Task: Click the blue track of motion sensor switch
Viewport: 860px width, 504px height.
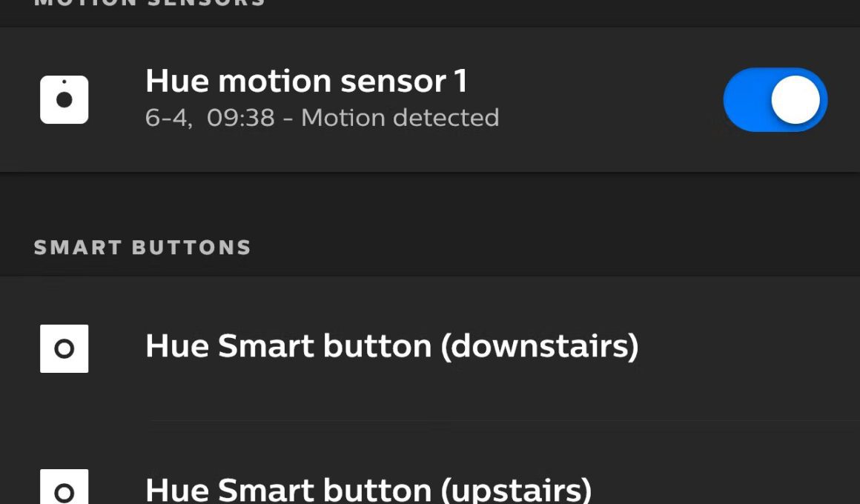Action: coord(746,100)
